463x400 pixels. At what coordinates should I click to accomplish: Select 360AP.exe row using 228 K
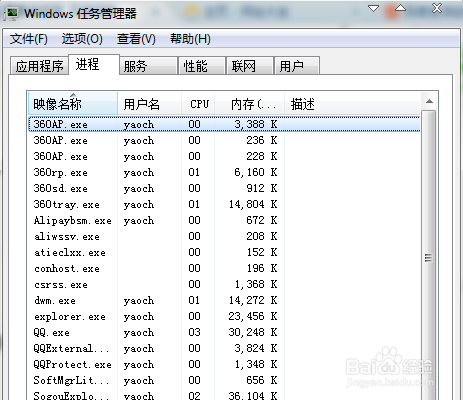coord(224,156)
